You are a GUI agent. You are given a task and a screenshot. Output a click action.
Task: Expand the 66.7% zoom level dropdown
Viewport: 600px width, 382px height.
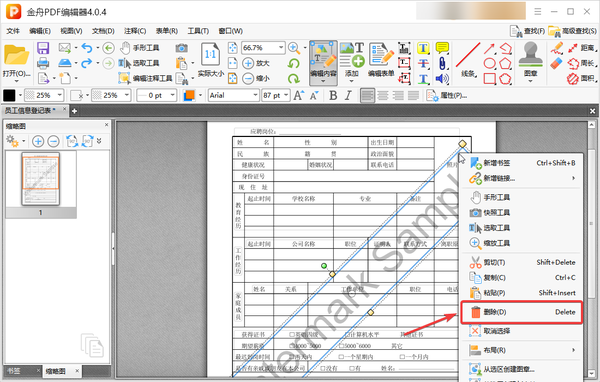[281, 47]
